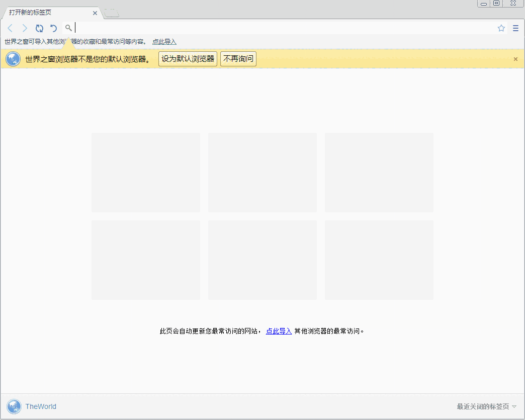Viewport: 525px width, 420px height.
Task: Click the forward navigation arrow
Action: (25, 28)
